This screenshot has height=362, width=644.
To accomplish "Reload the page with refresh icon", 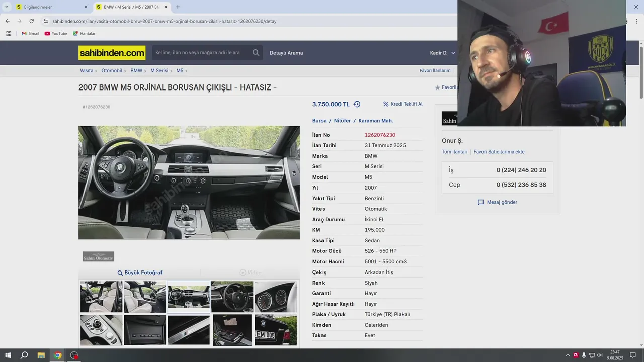I will (31, 21).
